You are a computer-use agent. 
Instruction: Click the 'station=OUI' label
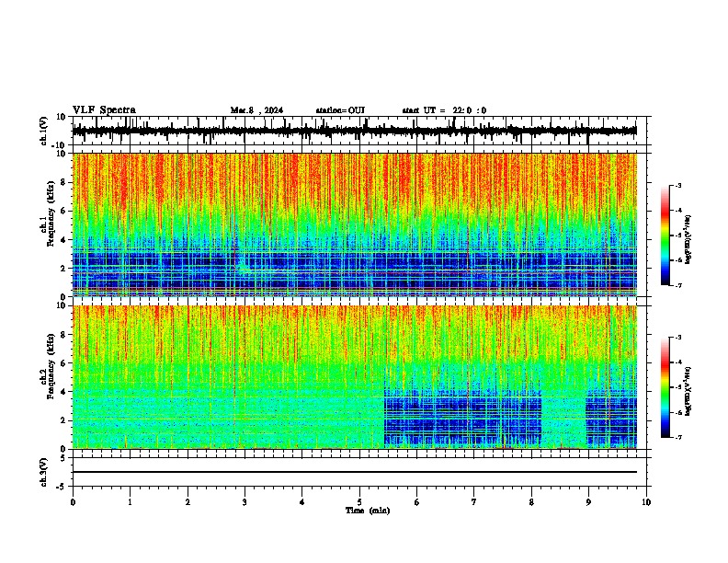pos(340,110)
